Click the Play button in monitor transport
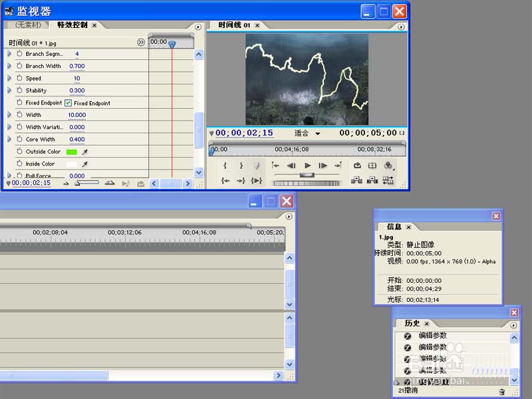This screenshot has height=399, width=532. (307, 166)
